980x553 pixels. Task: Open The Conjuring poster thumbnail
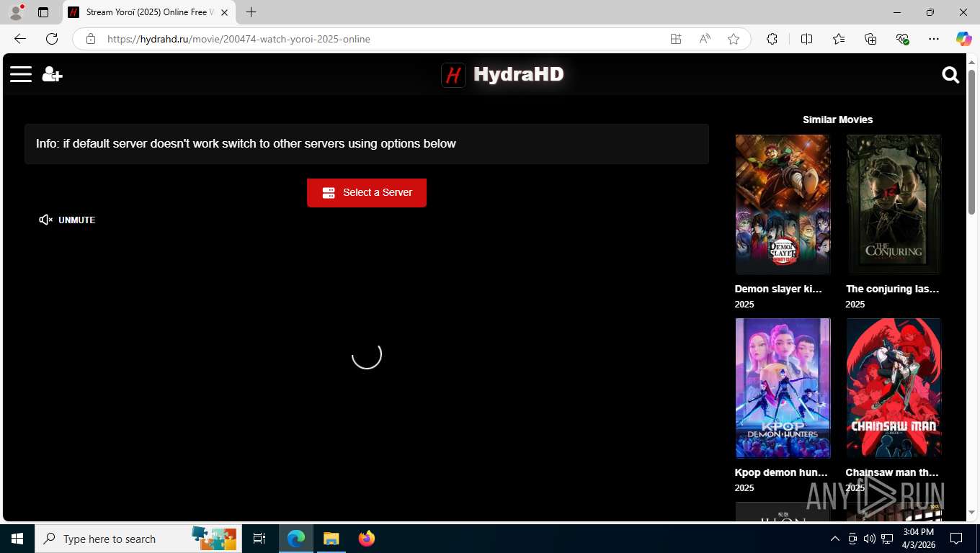[x=894, y=204]
